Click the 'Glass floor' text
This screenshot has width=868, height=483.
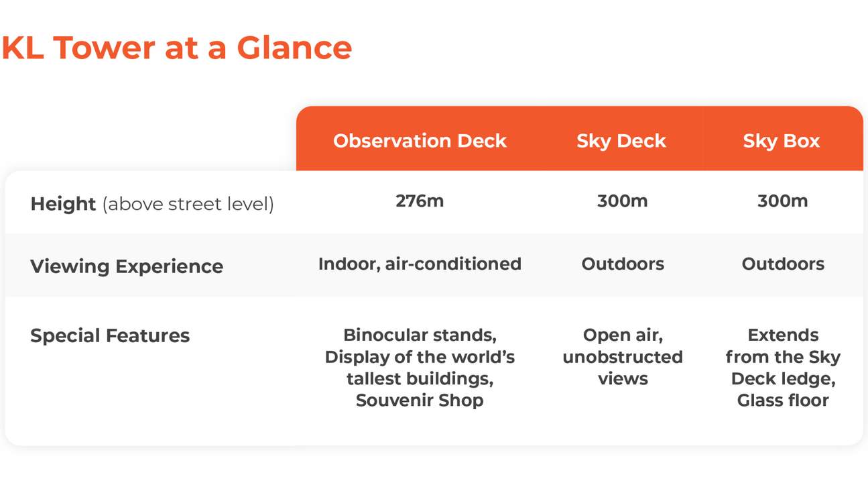[x=783, y=400]
